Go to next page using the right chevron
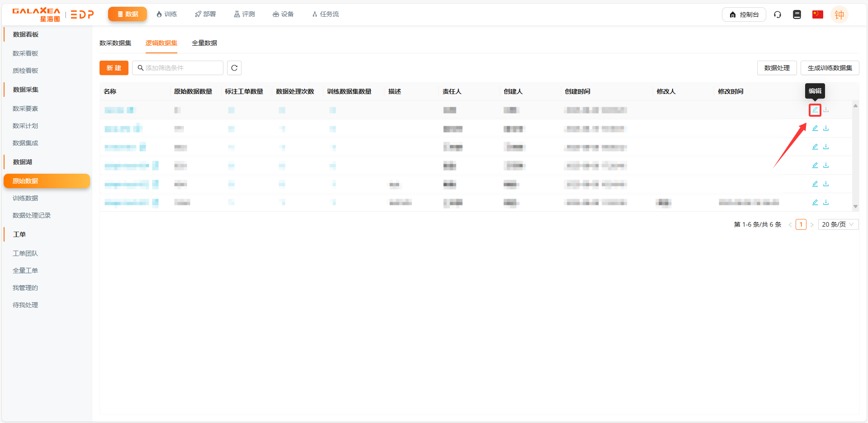 812,225
